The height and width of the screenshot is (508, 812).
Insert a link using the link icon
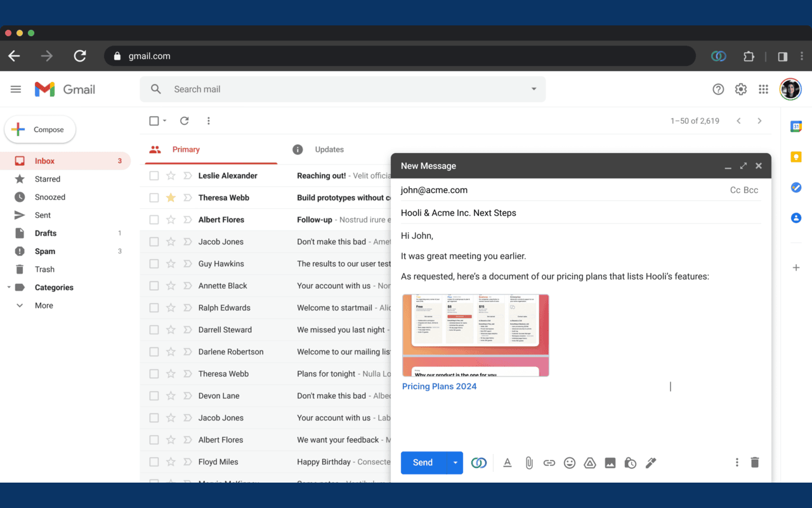pos(549,463)
